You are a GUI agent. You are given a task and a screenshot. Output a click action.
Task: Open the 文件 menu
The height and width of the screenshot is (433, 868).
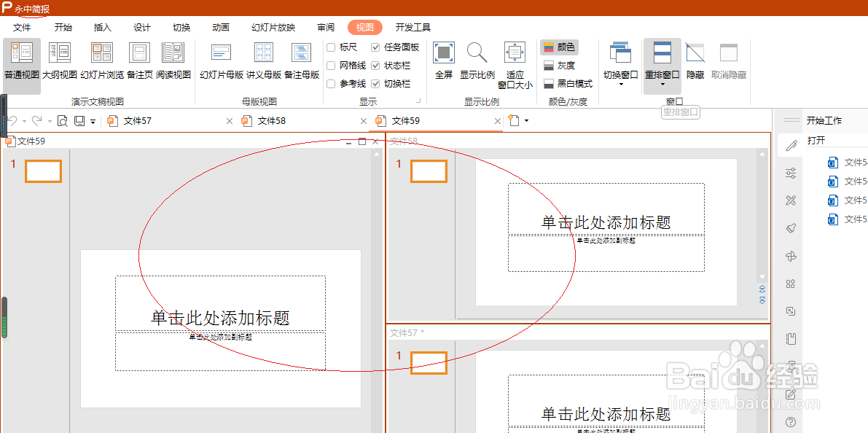[x=22, y=28]
